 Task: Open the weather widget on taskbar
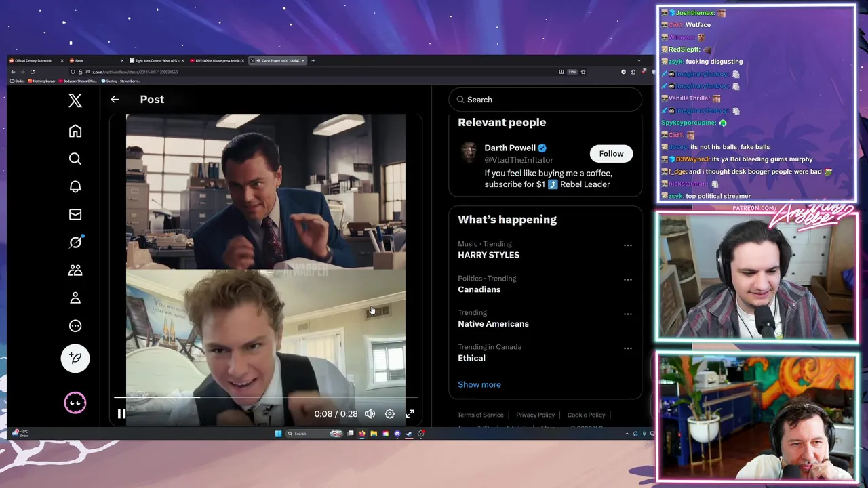pyautogui.click(x=20, y=433)
